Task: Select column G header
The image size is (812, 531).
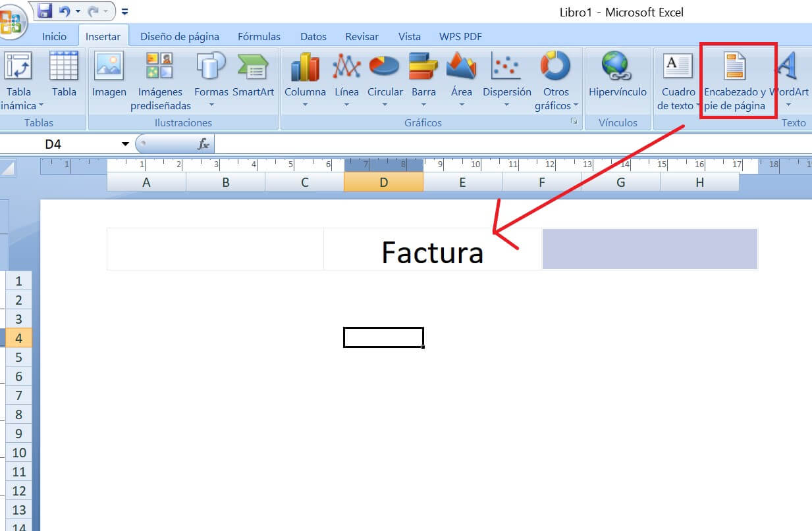Action: click(620, 182)
